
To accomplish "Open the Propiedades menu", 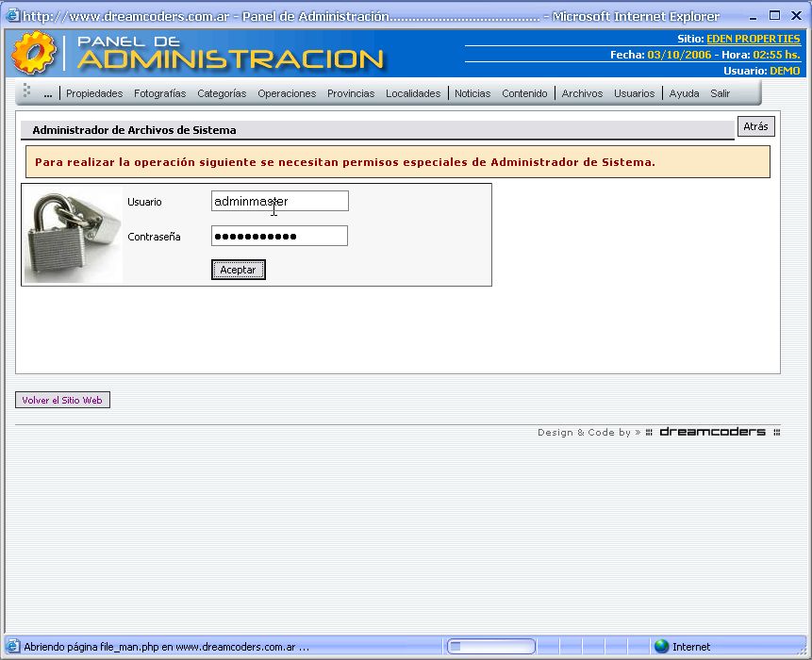I will (x=94, y=93).
